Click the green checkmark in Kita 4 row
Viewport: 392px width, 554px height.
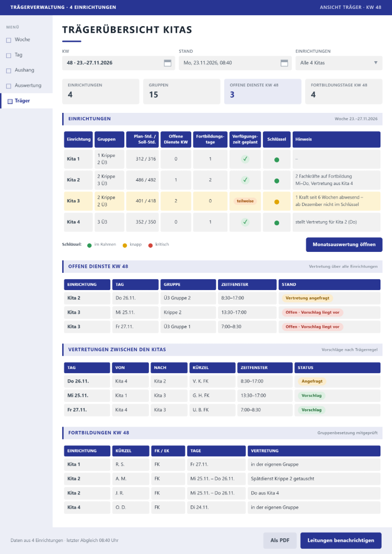click(245, 222)
